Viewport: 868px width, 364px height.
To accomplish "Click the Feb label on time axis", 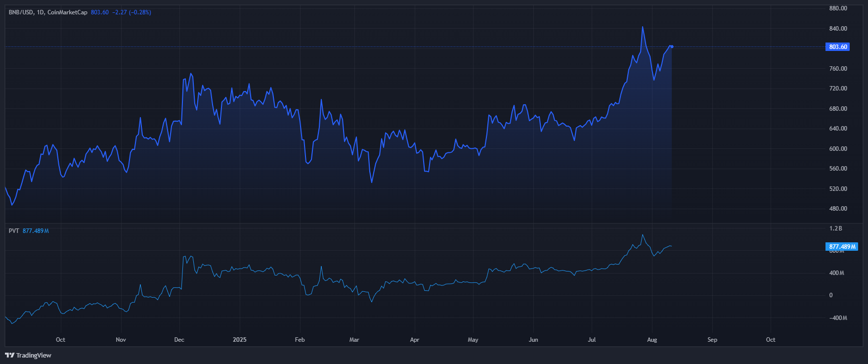I will click(300, 340).
